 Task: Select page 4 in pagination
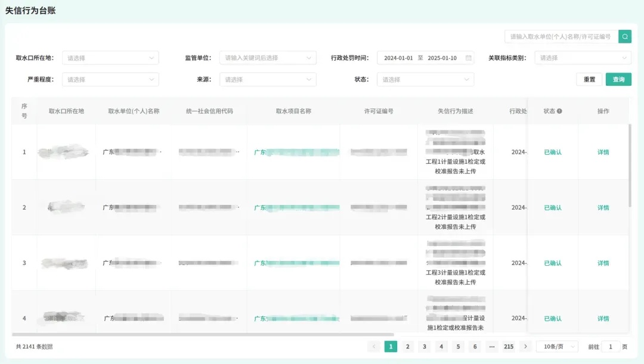click(x=441, y=346)
